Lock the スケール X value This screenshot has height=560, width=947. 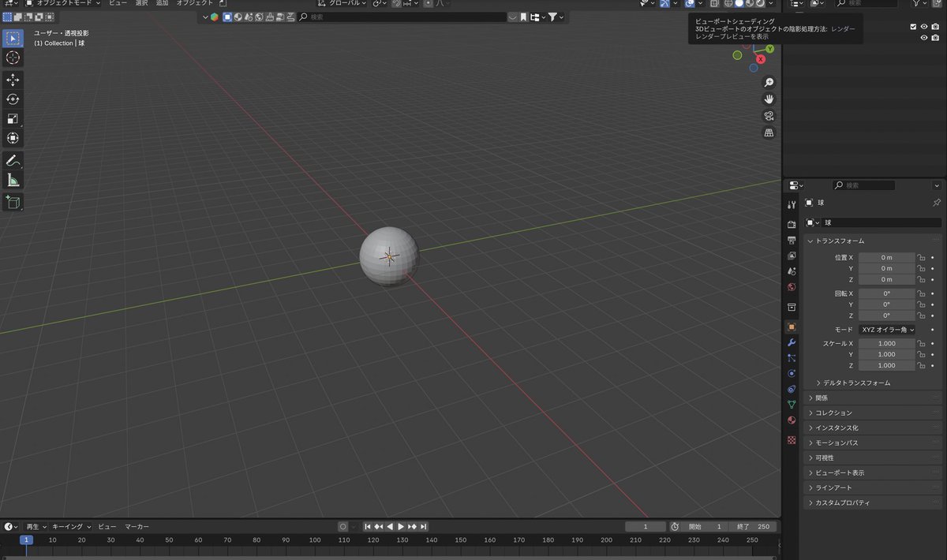[x=921, y=344]
